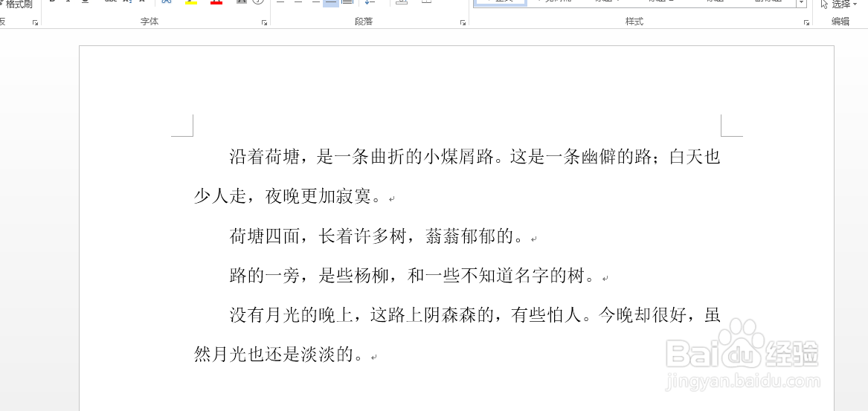The height and width of the screenshot is (411, 868).
Task: Click the phrase "荷塘四面"
Action: tap(265, 237)
